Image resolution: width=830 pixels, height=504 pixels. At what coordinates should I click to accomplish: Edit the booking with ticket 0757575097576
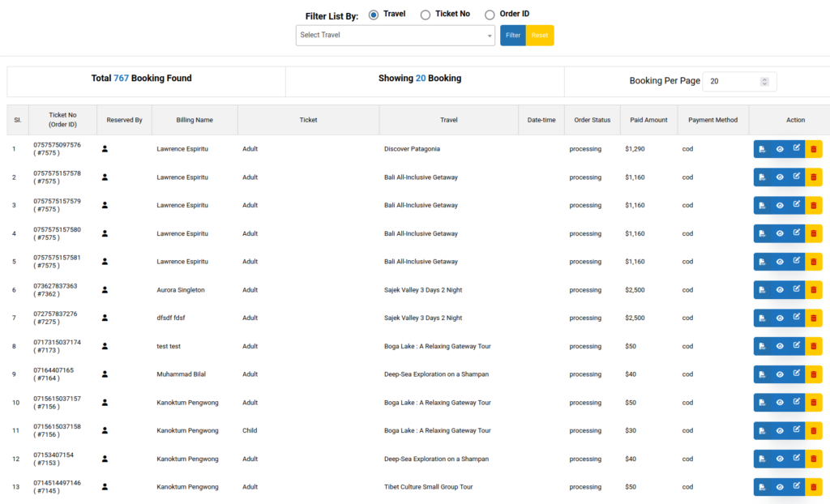tap(797, 148)
